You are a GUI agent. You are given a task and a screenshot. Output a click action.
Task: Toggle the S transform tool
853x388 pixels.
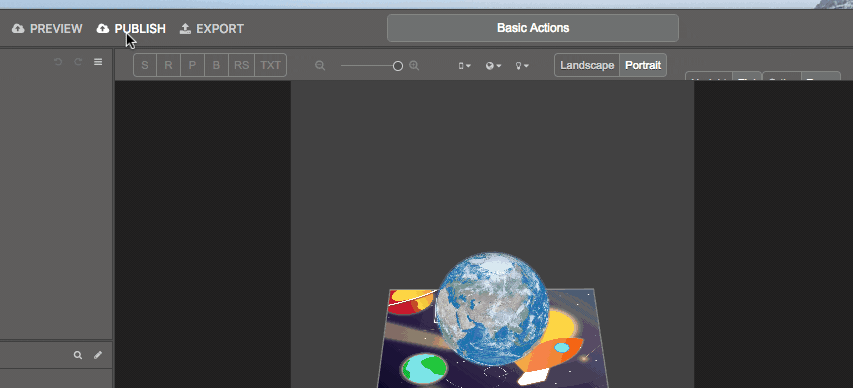click(145, 65)
